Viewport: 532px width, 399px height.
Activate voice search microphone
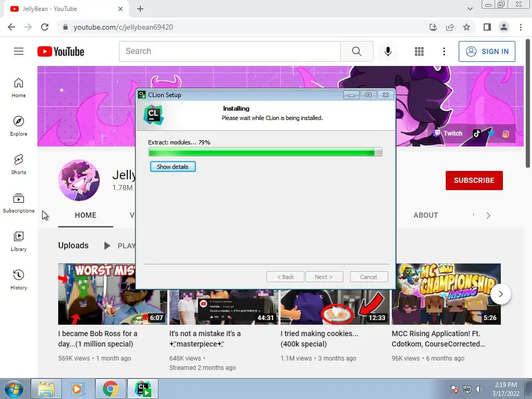tap(388, 51)
